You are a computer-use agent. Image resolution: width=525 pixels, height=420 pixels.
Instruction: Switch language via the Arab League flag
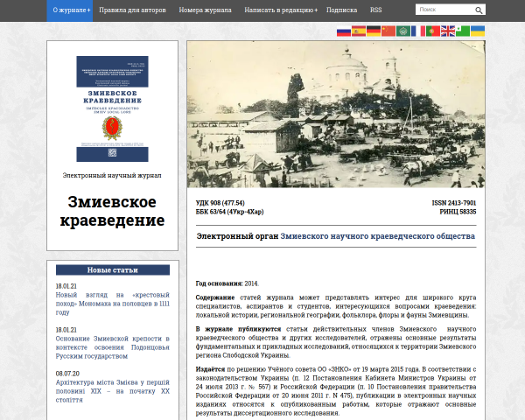[x=403, y=31]
